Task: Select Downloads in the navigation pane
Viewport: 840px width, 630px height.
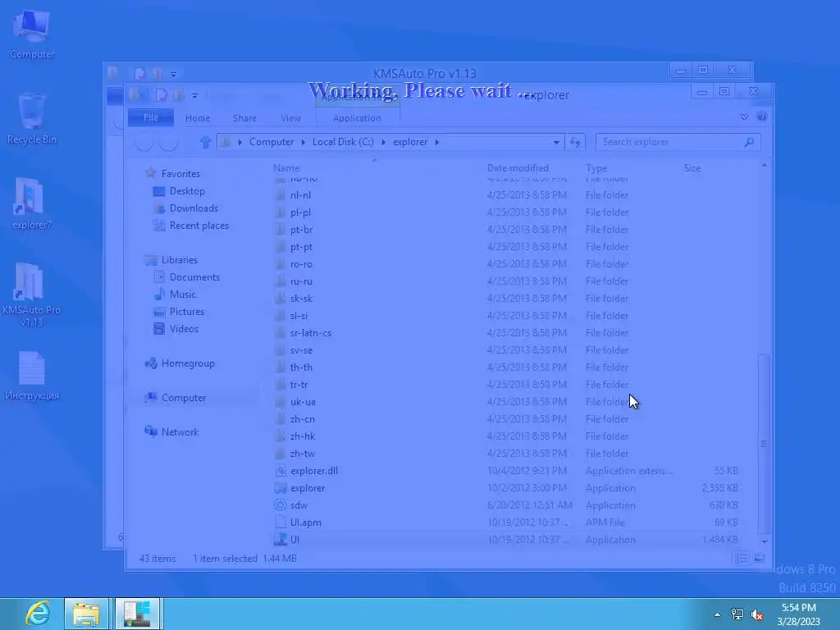Action: pyautogui.click(x=194, y=208)
